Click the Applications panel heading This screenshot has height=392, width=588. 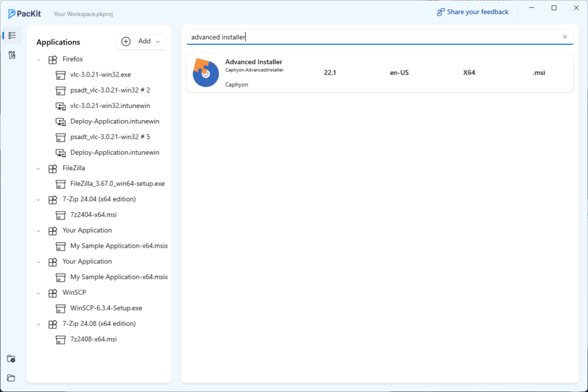click(58, 42)
